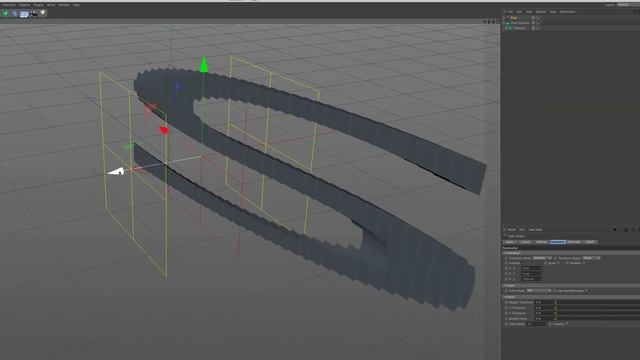Image resolution: width=640 pixels, height=360 pixels.
Task: Open Object Manager File menu
Action: [510, 12]
